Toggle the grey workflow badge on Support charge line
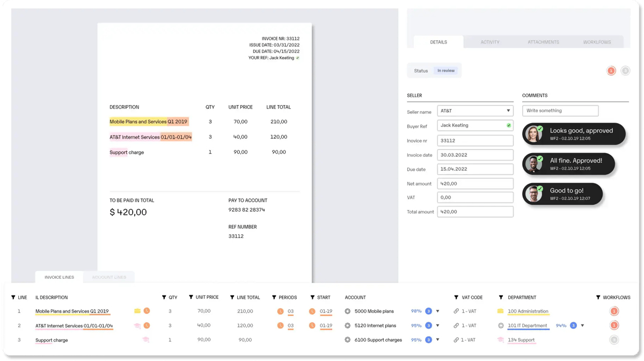Image resolution: width=644 pixels, height=361 pixels. (x=614, y=340)
